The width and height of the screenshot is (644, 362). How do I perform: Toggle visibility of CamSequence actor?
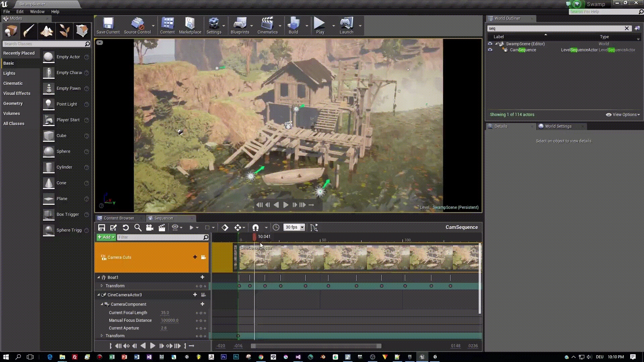click(490, 50)
